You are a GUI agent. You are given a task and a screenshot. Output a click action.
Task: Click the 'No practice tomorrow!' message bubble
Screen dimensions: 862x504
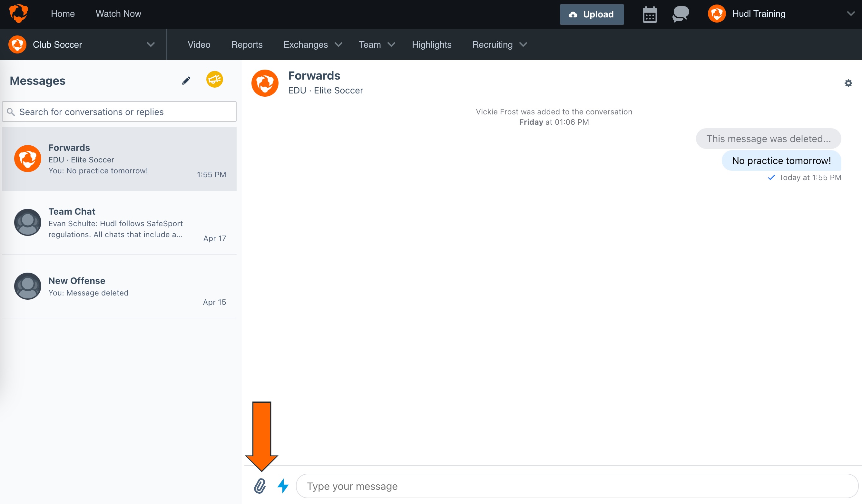click(x=781, y=160)
